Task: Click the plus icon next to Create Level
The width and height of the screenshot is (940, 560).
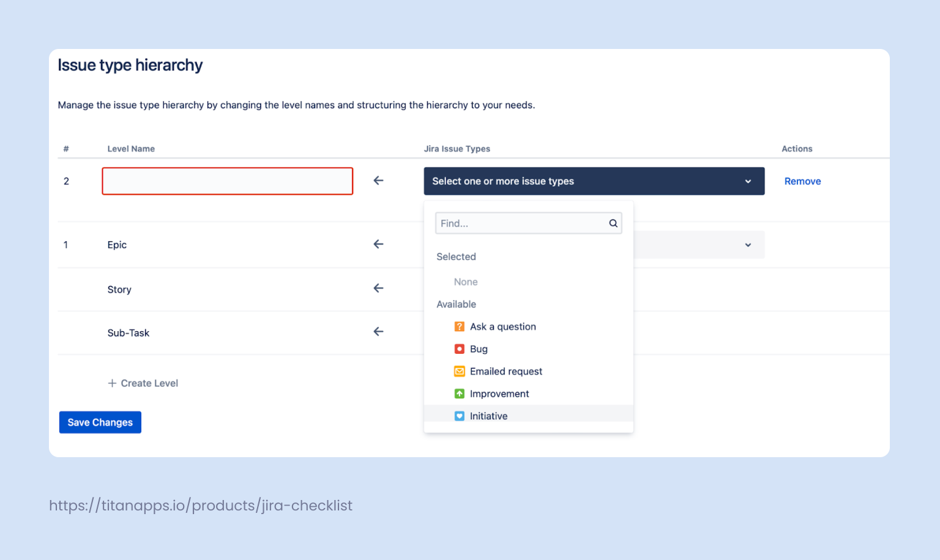Action: pyautogui.click(x=113, y=383)
